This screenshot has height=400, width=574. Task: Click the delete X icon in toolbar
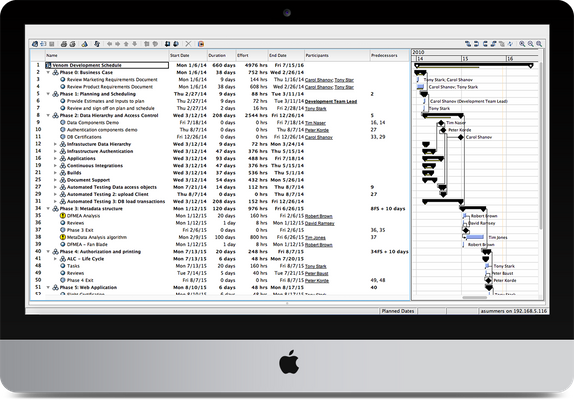(188, 44)
